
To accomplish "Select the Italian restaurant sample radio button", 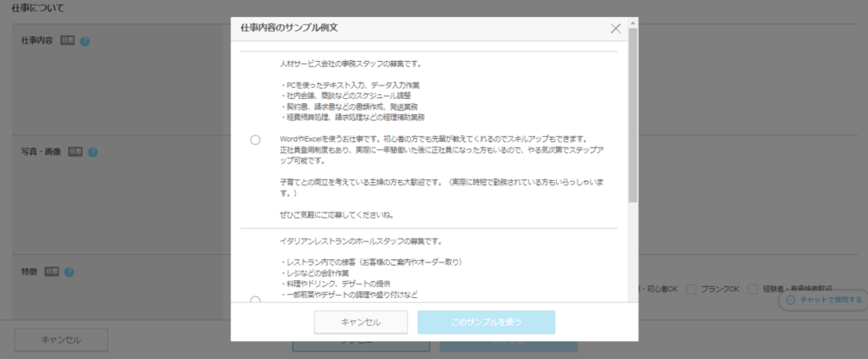I will [x=255, y=300].
